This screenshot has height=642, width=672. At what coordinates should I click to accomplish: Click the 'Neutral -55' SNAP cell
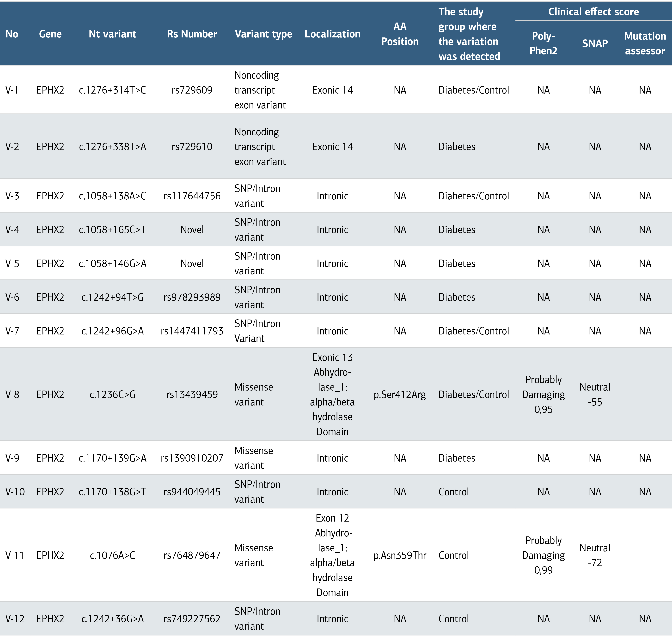point(595,394)
